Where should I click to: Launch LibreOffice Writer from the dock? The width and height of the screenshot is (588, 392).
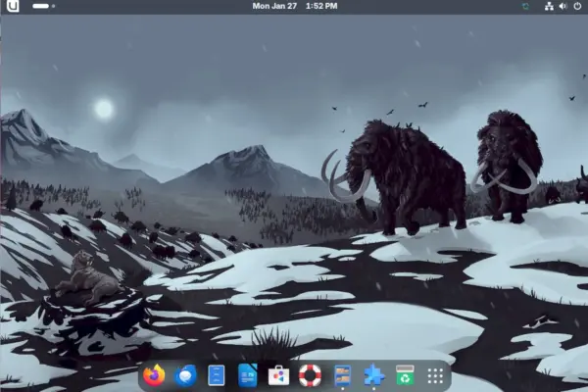click(x=248, y=374)
